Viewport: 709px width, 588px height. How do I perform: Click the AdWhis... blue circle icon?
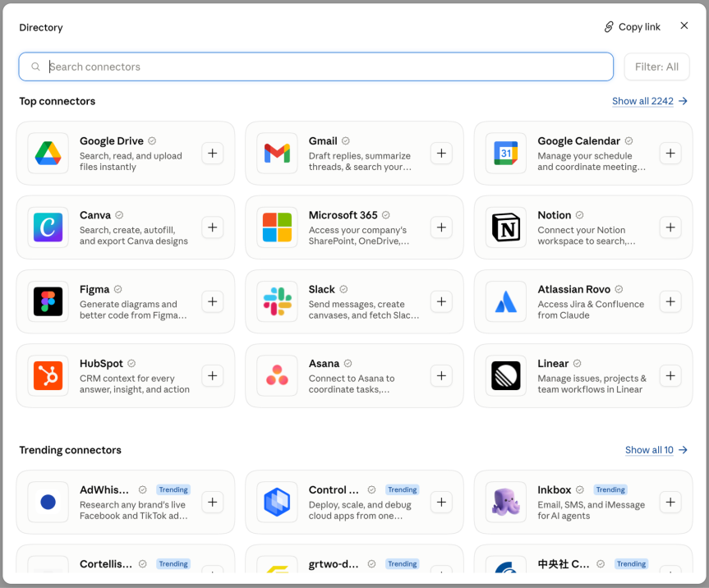[x=48, y=502]
